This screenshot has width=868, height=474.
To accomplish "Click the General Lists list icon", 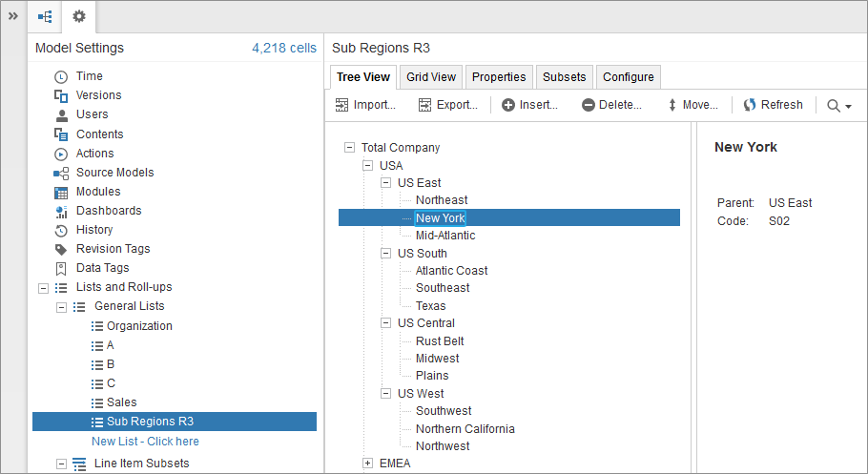I will pos(79,307).
